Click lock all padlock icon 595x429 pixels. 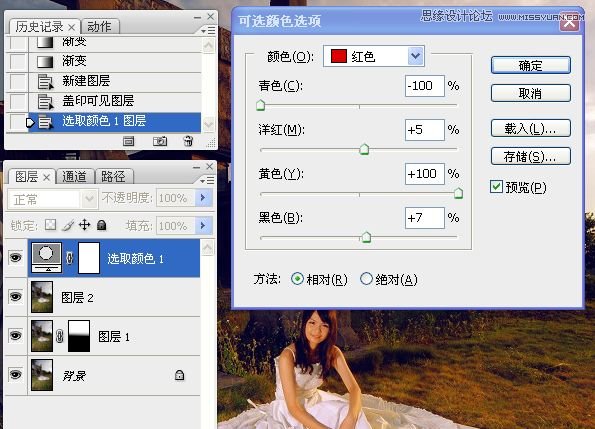(101, 225)
